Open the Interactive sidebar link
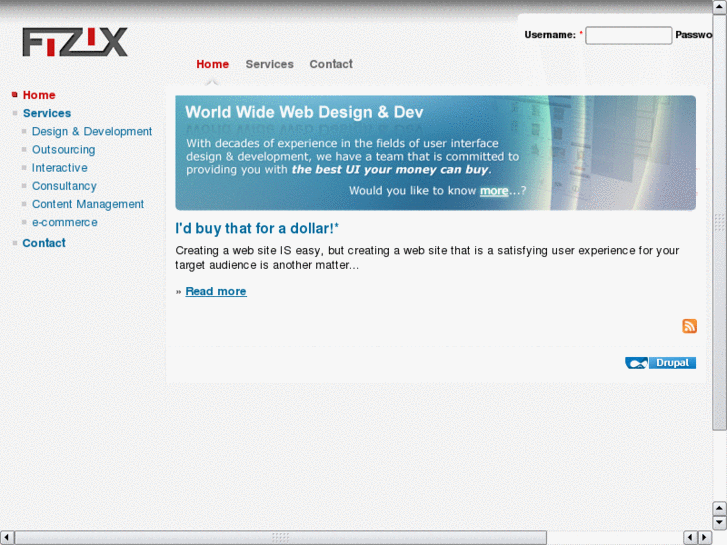Screen dimensions: 727x545 (59, 168)
